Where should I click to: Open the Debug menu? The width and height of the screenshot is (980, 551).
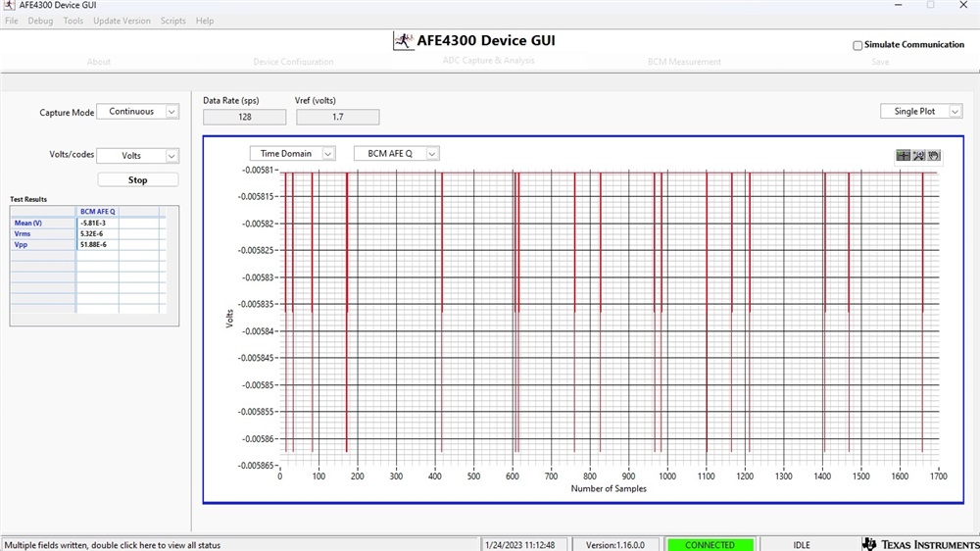coord(40,21)
